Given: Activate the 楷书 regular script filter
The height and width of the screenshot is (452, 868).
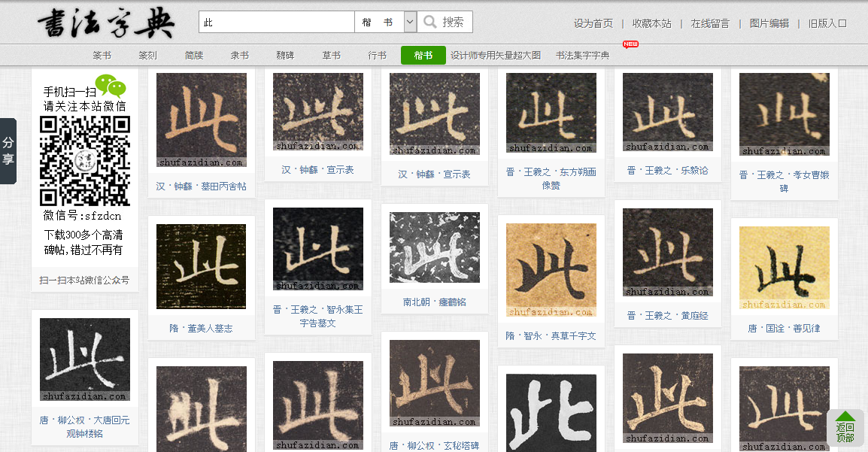Looking at the screenshot, I should pos(423,55).
